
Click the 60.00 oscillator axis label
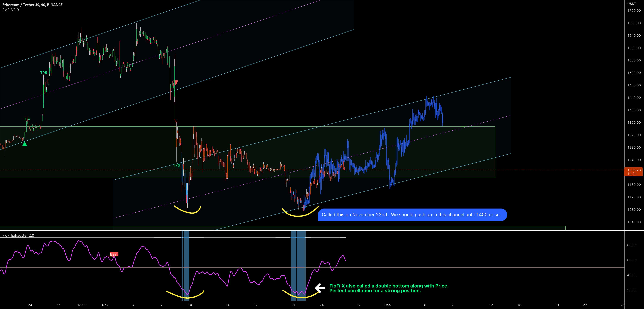(x=632, y=260)
